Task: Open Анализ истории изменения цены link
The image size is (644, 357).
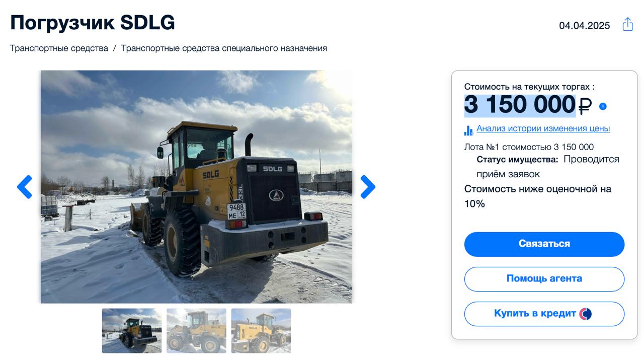Action: pyautogui.click(x=543, y=128)
